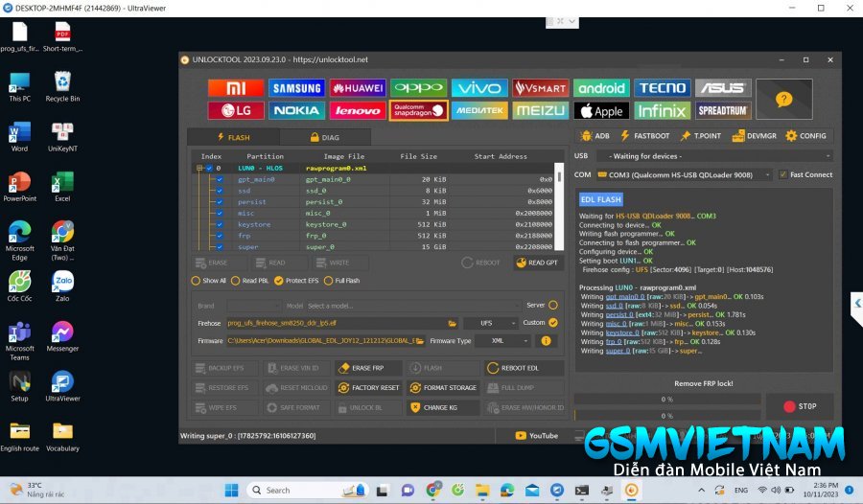
Task: Click the FORMAT STORAGE button
Action: (x=444, y=388)
